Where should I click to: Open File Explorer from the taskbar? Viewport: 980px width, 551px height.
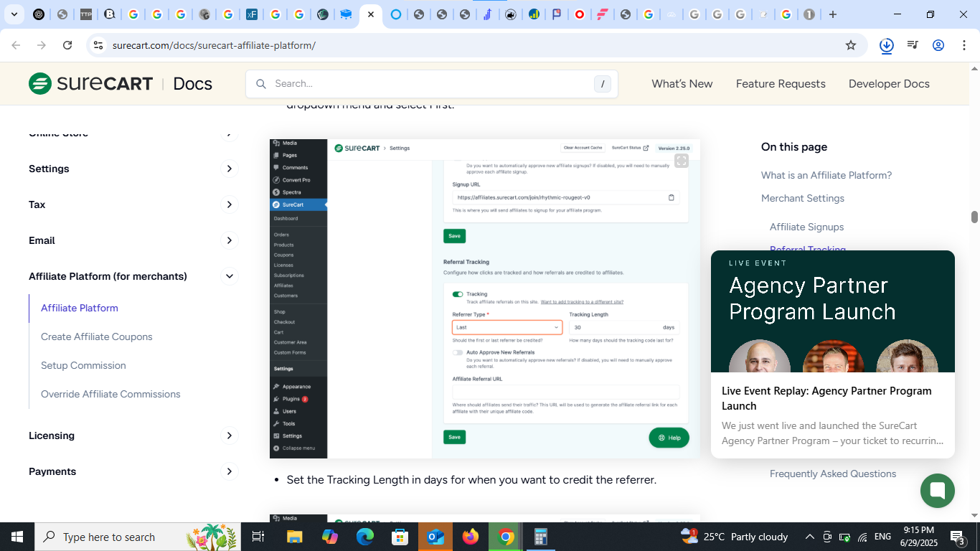(x=295, y=537)
